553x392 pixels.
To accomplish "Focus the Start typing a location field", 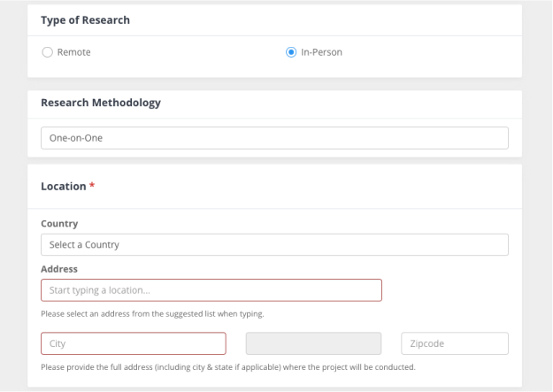I will tap(211, 290).
